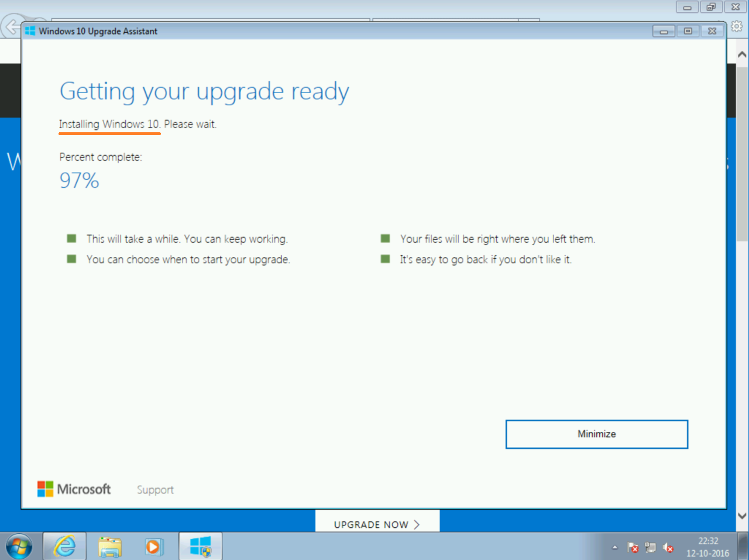Restore down the browser window behind
Image resolution: width=749 pixels, height=560 pixels.
[711, 7]
